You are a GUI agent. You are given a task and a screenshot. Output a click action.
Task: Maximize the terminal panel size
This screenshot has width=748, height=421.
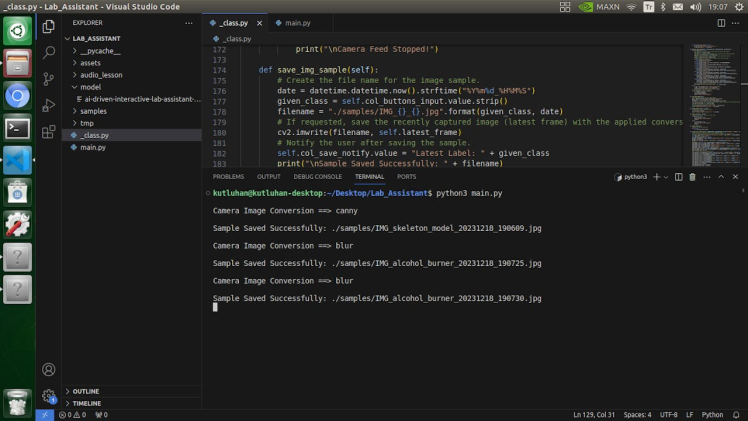tap(721, 177)
